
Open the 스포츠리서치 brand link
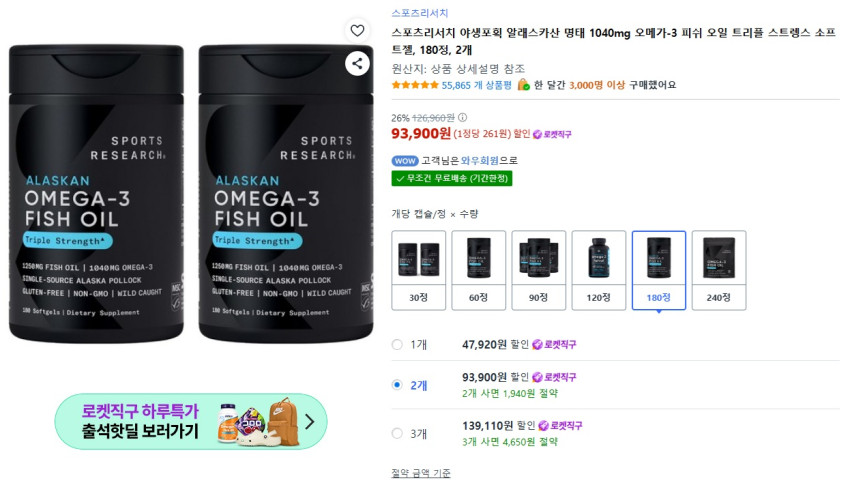click(x=420, y=14)
